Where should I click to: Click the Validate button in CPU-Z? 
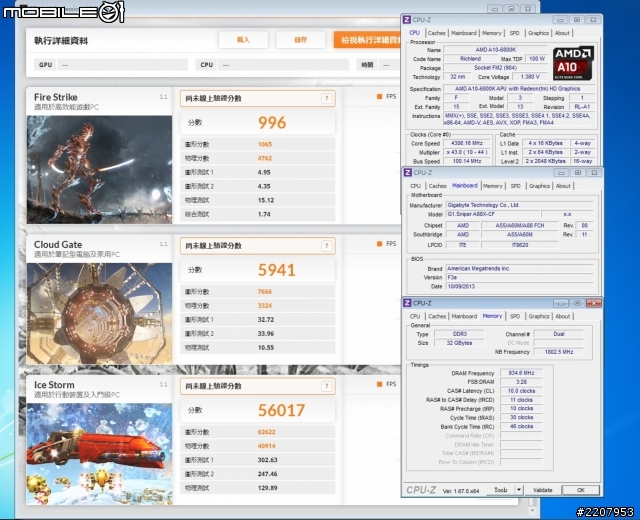(x=542, y=490)
